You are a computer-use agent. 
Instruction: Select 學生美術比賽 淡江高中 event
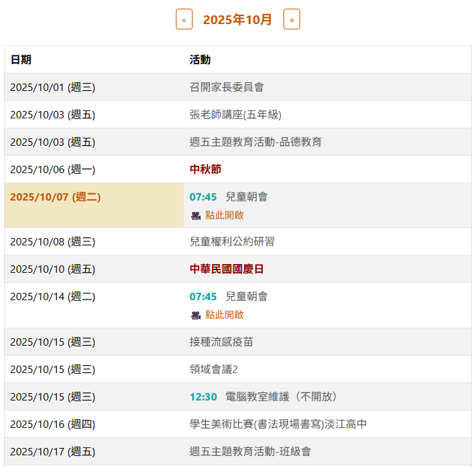(x=278, y=424)
